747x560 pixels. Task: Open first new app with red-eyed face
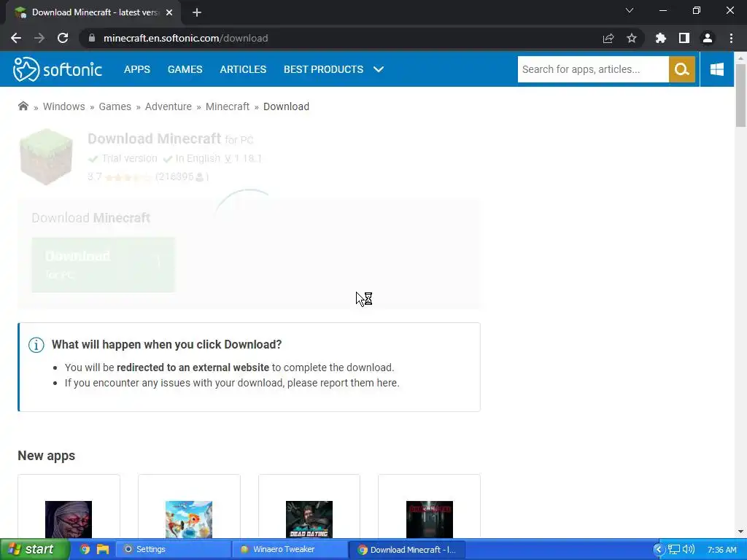(x=69, y=519)
